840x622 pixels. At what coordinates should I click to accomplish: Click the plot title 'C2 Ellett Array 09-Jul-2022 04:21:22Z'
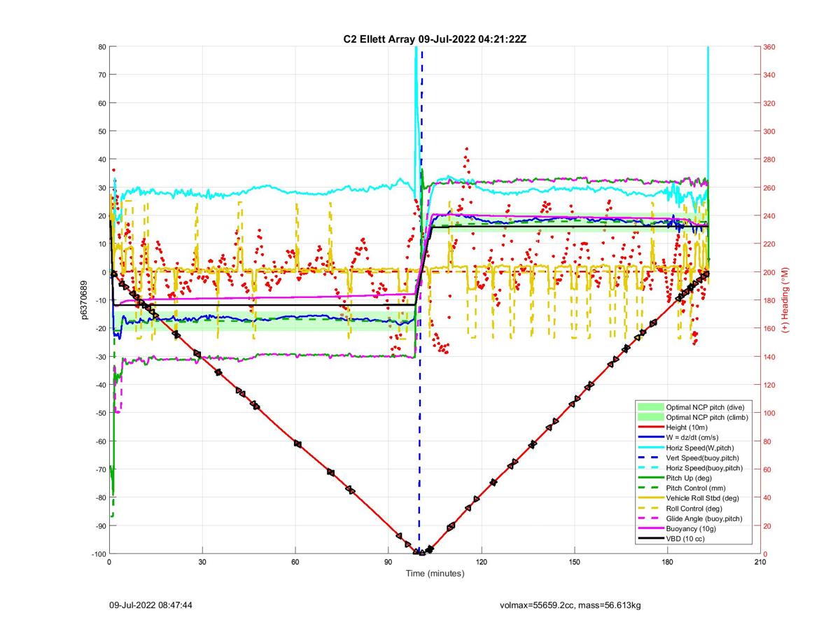tap(434, 39)
